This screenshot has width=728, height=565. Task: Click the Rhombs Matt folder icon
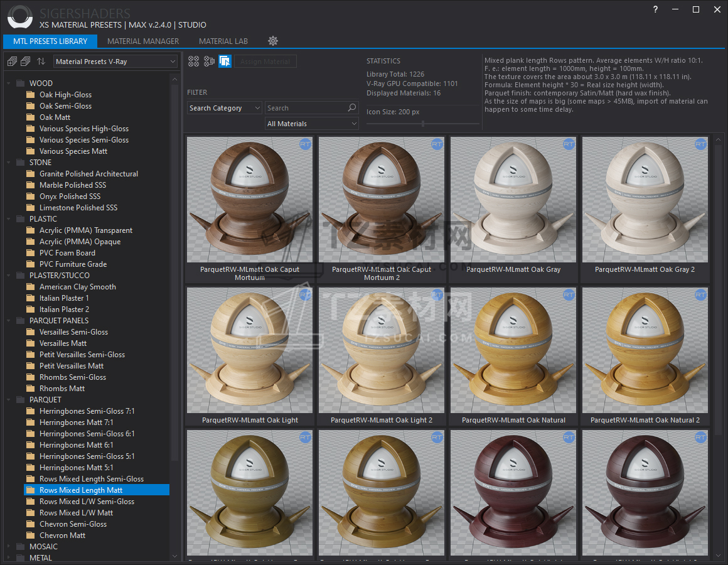[x=31, y=389]
